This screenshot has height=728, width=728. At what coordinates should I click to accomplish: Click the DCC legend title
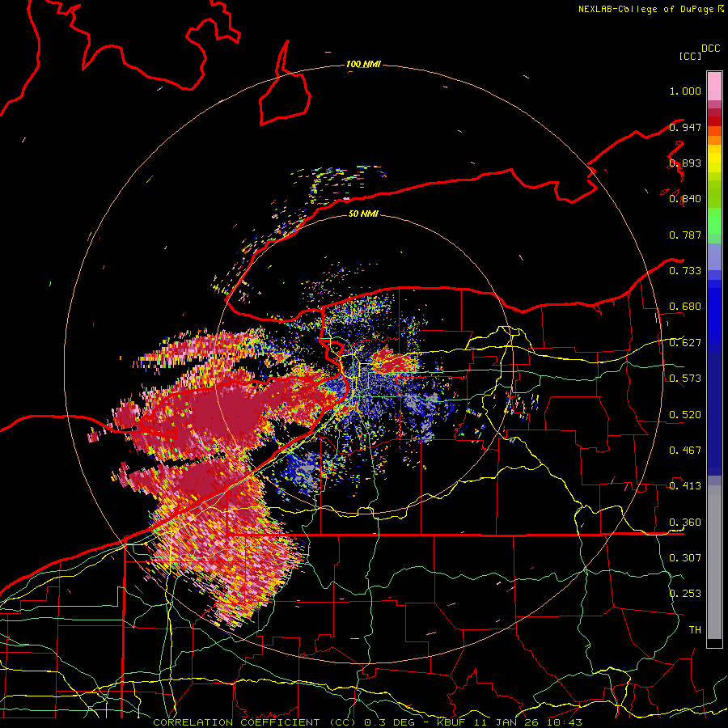(x=710, y=49)
